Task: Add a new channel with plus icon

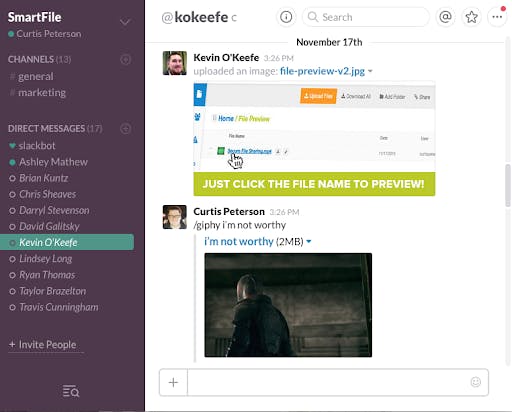Action: pos(125,60)
